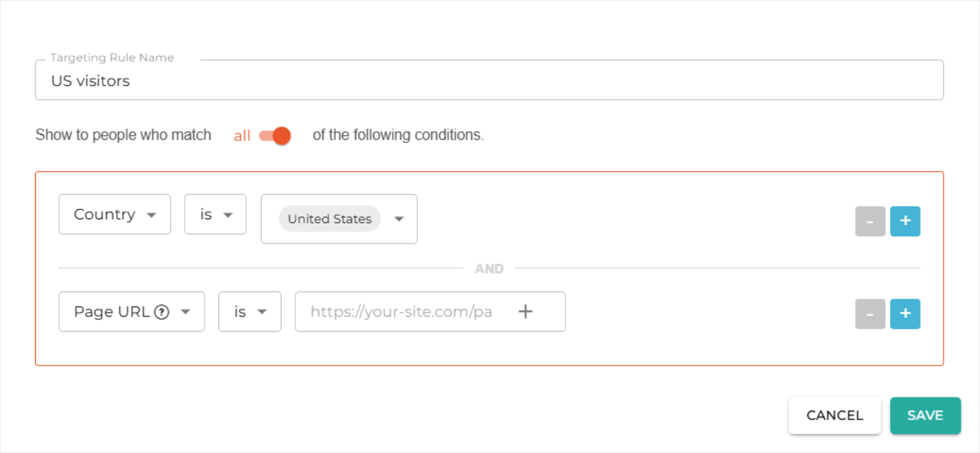Click the Targeting Rule Name field
The height and width of the screenshot is (453, 980).
pyautogui.click(x=490, y=80)
